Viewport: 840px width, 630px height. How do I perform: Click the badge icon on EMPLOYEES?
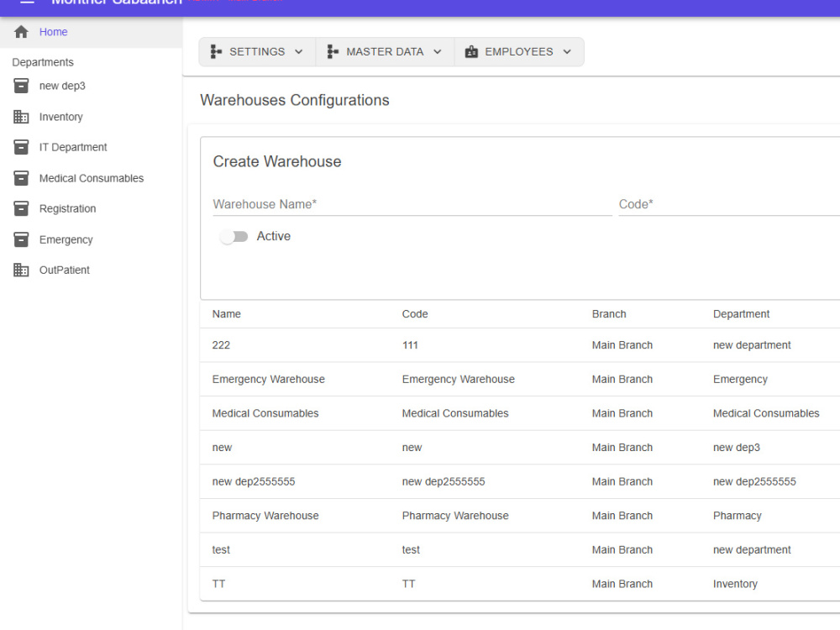[x=471, y=51]
